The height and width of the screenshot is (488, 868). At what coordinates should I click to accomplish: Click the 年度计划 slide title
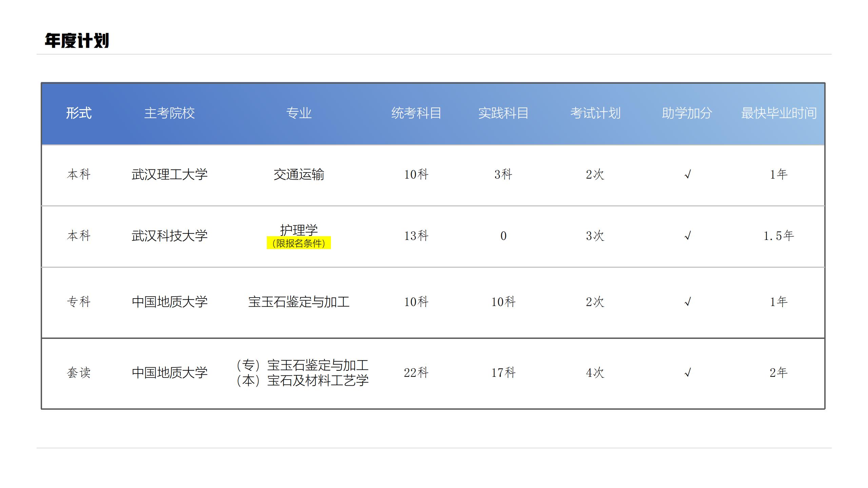click(x=77, y=41)
